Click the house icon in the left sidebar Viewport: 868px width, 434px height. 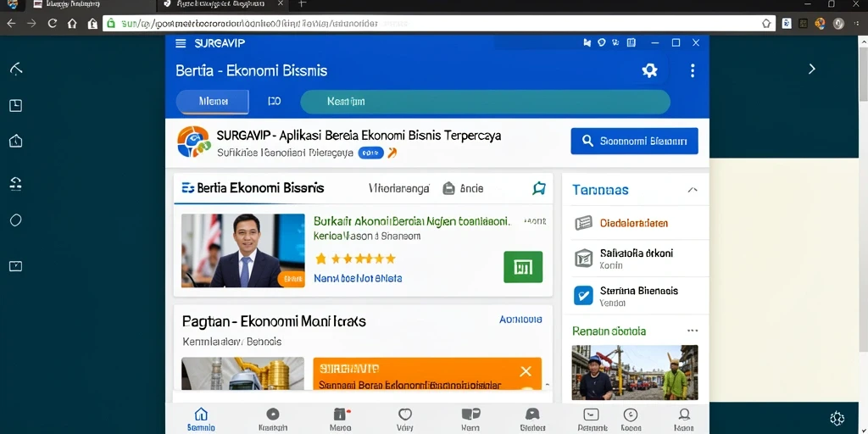pyautogui.click(x=16, y=142)
